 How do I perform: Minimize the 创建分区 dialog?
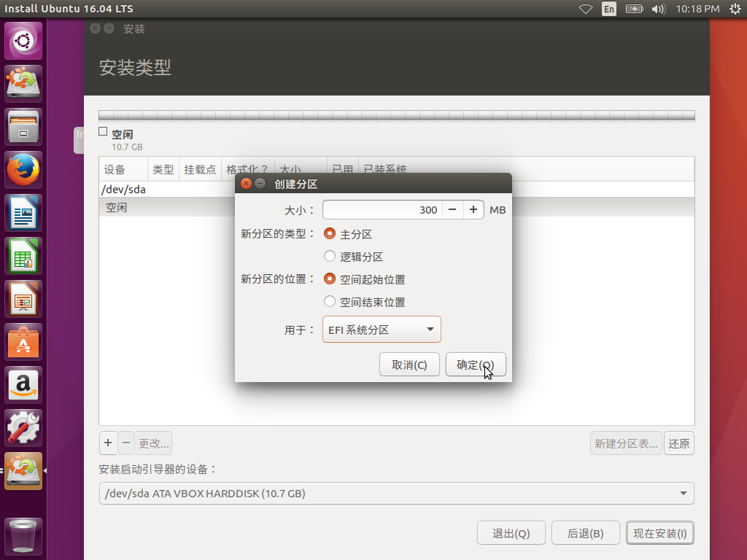(260, 183)
